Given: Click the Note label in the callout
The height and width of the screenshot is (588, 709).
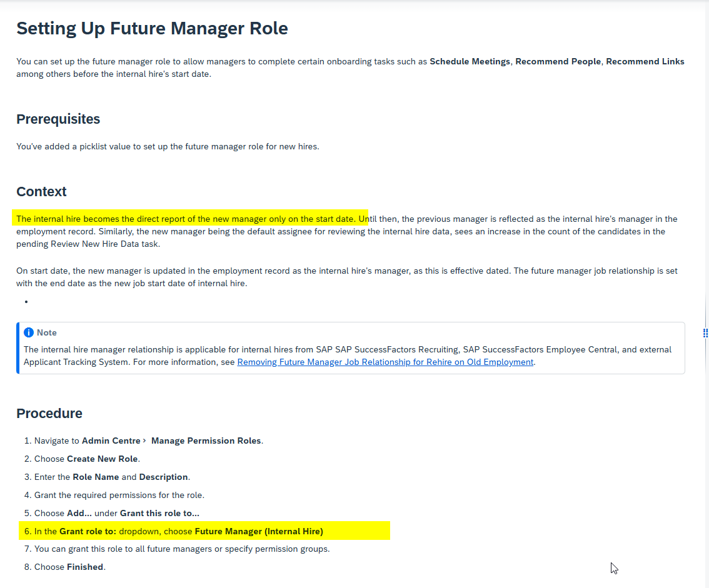Looking at the screenshot, I should pyautogui.click(x=46, y=332).
